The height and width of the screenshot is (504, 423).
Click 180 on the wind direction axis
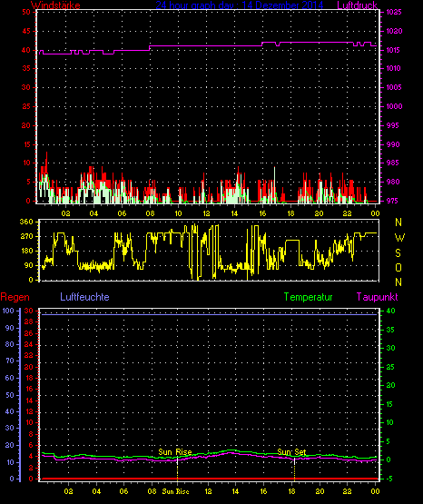[x=26, y=251]
